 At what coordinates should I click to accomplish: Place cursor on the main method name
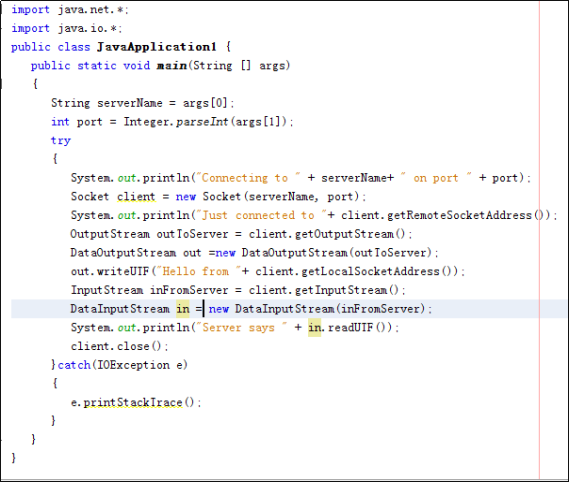click(172, 66)
